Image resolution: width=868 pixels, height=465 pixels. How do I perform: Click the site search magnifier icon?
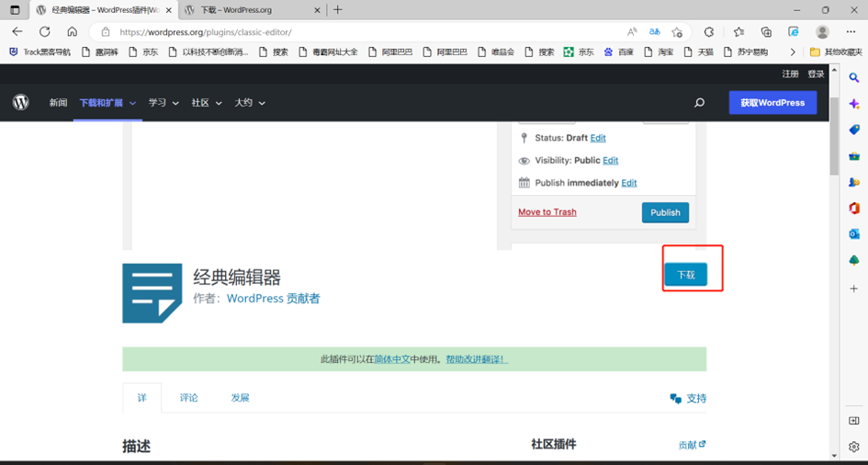[699, 103]
